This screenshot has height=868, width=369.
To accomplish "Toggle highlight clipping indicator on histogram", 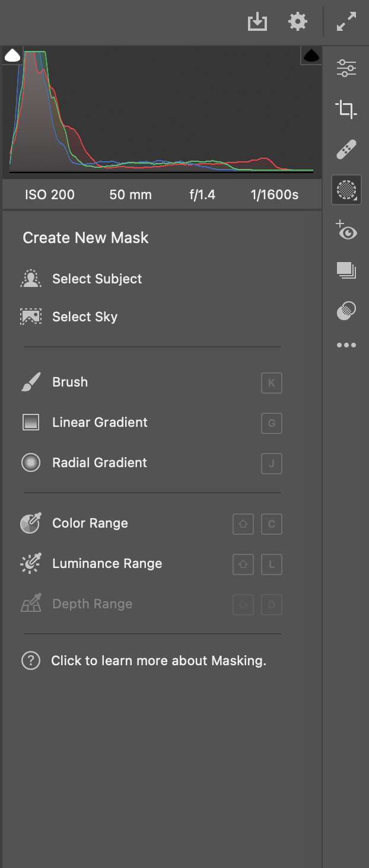I will tap(310, 55).
